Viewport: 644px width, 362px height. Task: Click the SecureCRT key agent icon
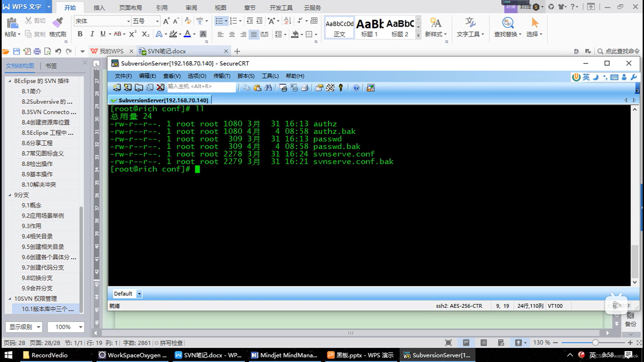click(x=341, y=88)
